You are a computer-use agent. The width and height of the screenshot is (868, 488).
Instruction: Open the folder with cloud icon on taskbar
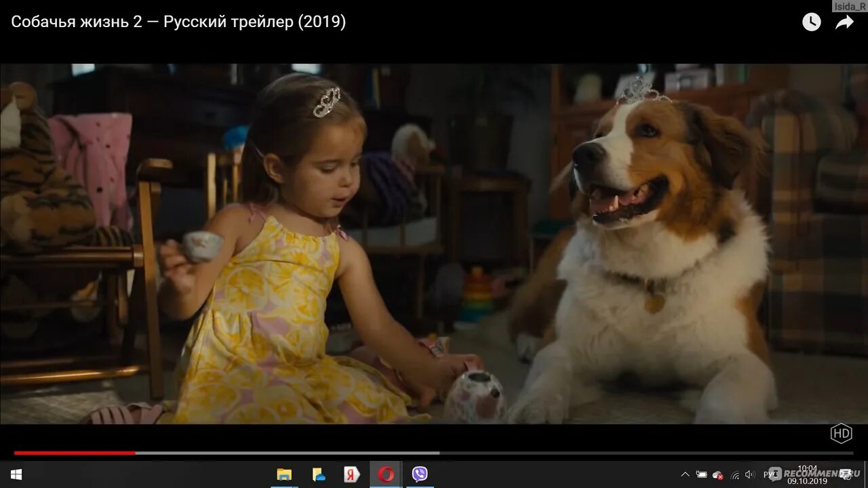pos(319,474)
